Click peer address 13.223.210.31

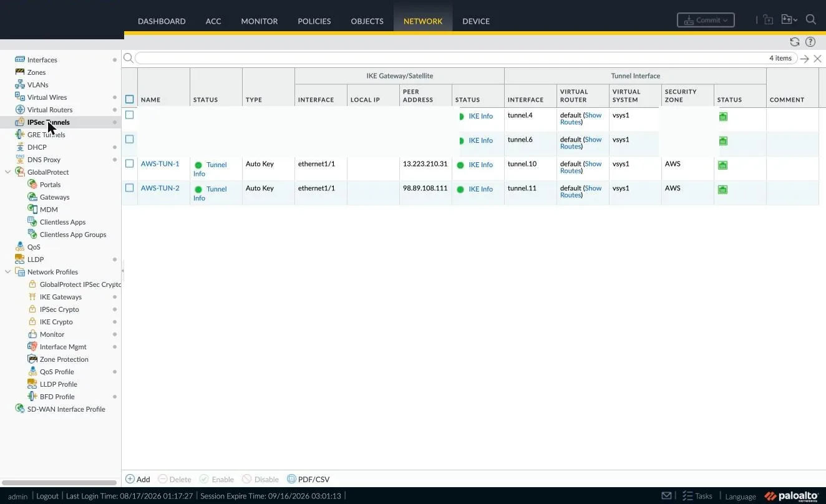(425, 164)
